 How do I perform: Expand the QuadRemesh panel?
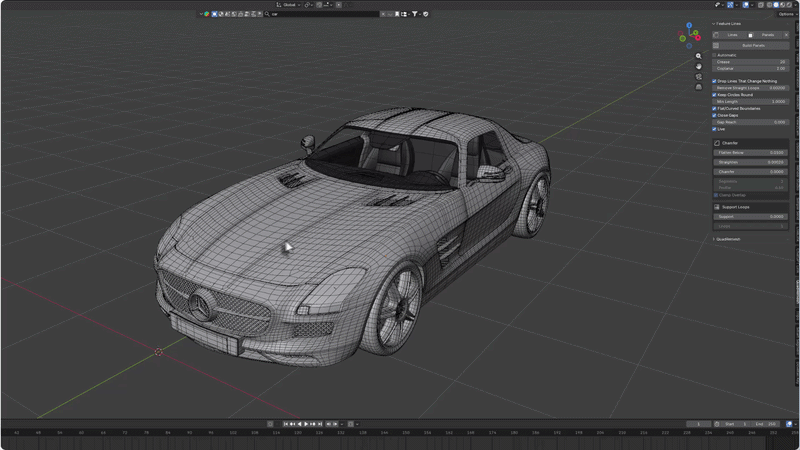tap(714, 239)
